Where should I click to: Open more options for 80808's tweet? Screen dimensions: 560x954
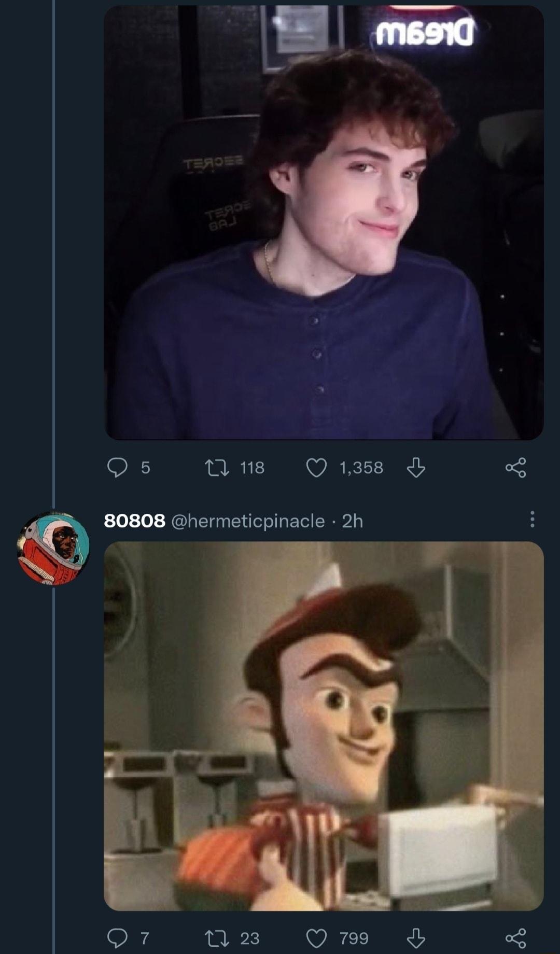coord(532,520)
